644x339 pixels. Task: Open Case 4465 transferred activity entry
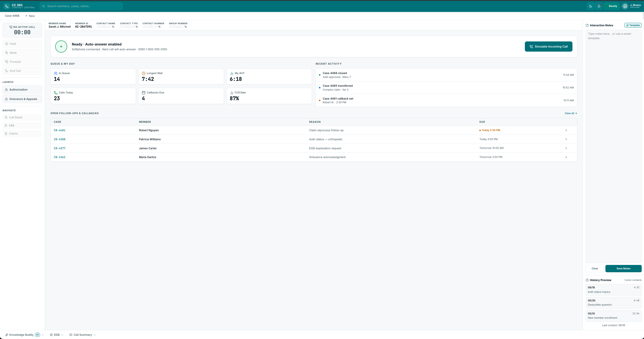pos(446,88)
